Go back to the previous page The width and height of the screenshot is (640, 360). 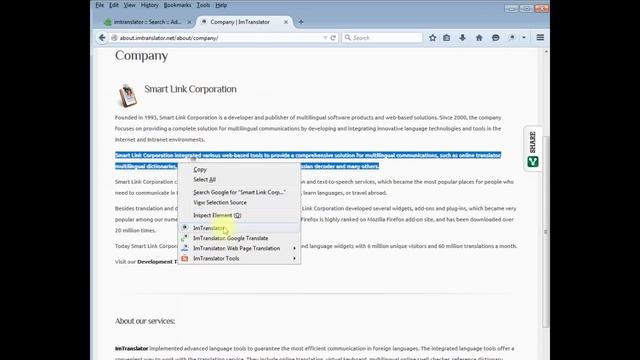click(102, 38)
